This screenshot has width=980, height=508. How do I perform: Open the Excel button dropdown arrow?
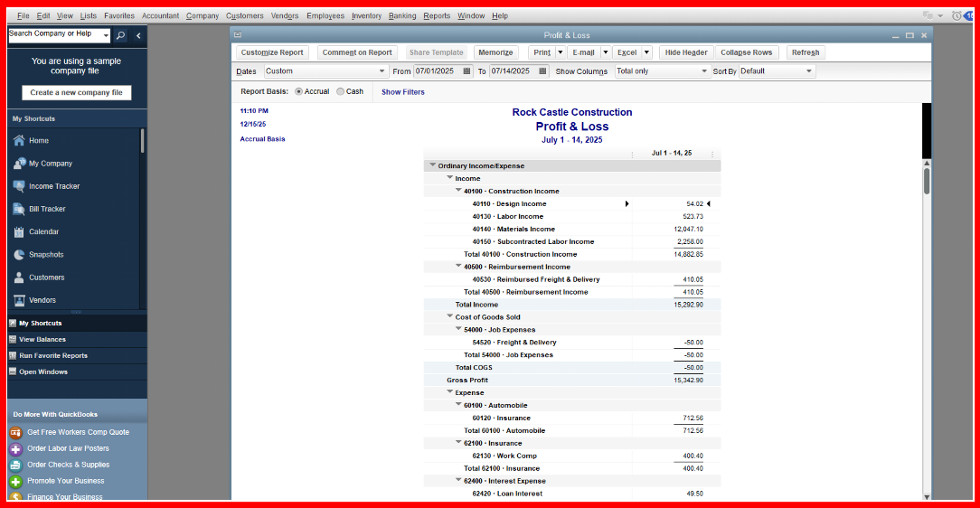[x=647, y=52]
